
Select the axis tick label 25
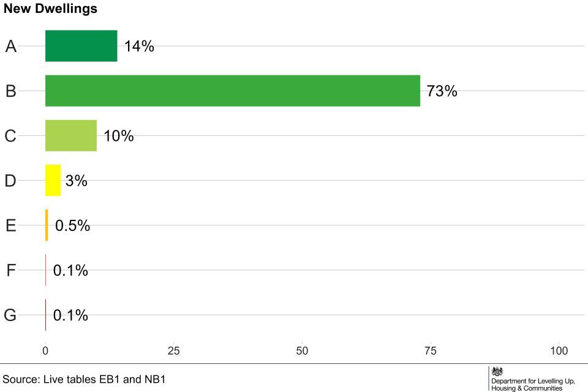pyautogui.click(x=174, y=350)
